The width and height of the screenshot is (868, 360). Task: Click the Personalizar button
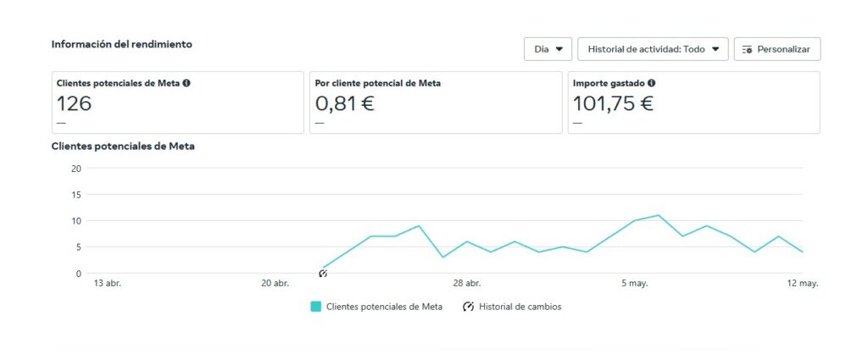(777, 49)
